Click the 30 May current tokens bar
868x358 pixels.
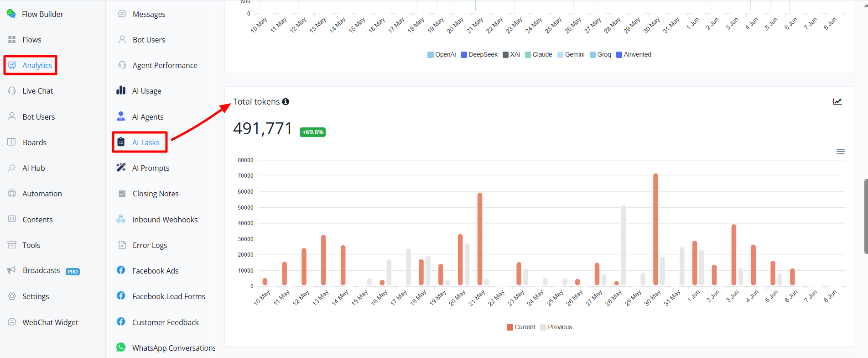tap(655, 230)
